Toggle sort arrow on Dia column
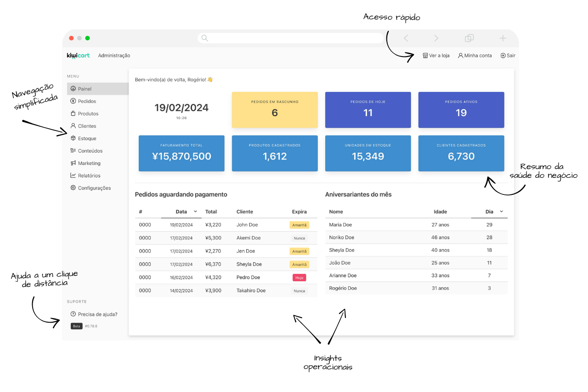 pos(501,211)
